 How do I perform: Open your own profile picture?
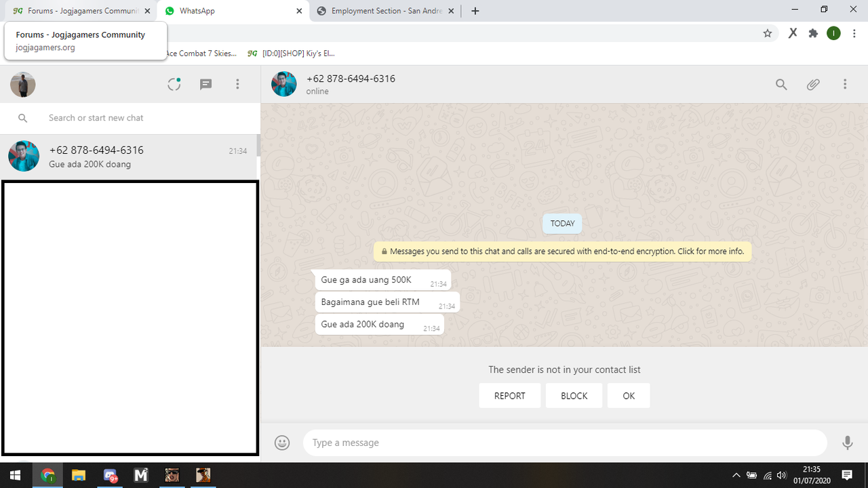(x=23, y=85)
